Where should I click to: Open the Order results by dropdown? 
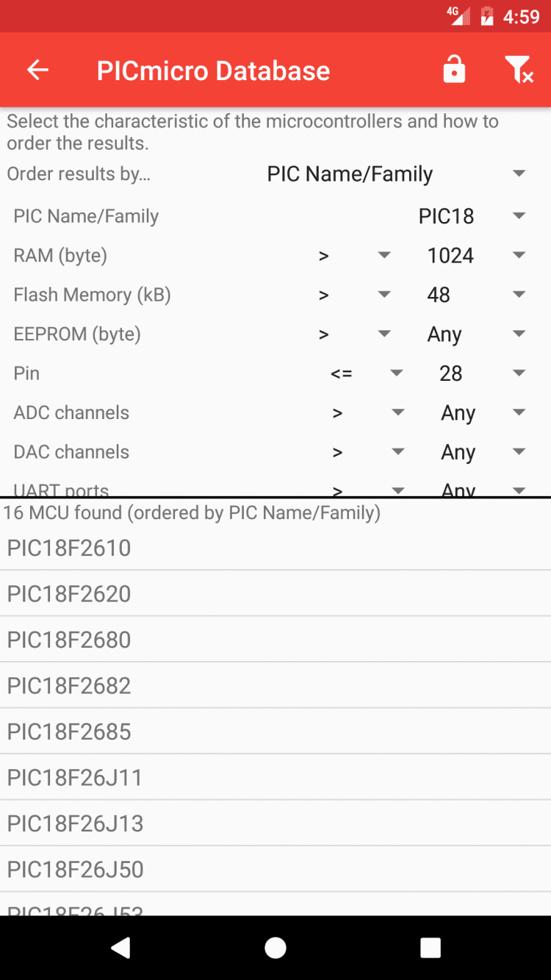[x=397, y=174]
